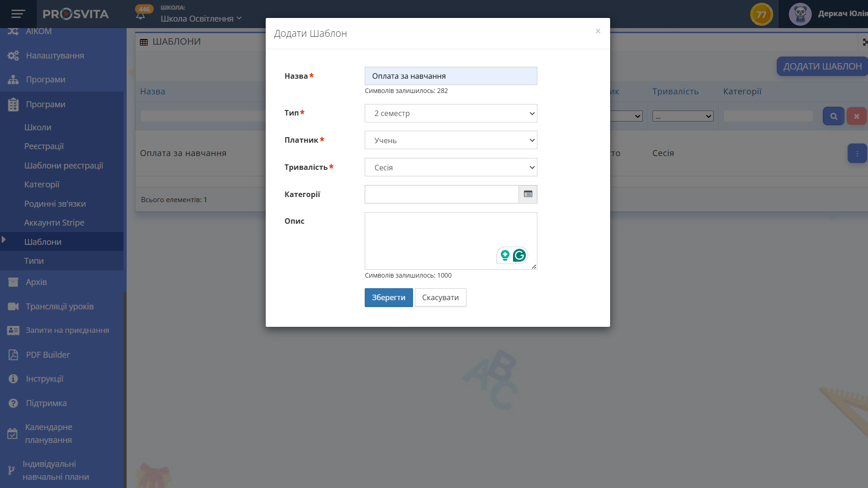Click the user avatar icon
Viewport: 868px width, 488px height.
coord(800,14)
